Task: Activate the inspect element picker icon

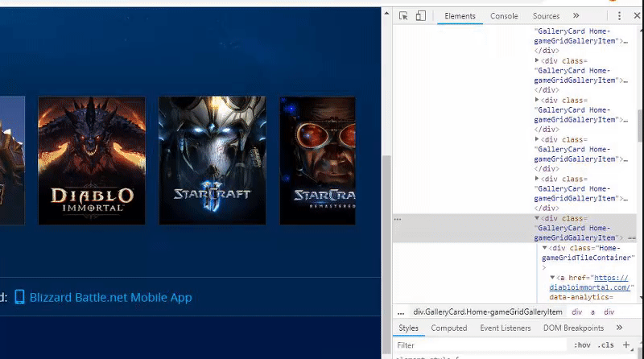Action: tap(403, 16)
